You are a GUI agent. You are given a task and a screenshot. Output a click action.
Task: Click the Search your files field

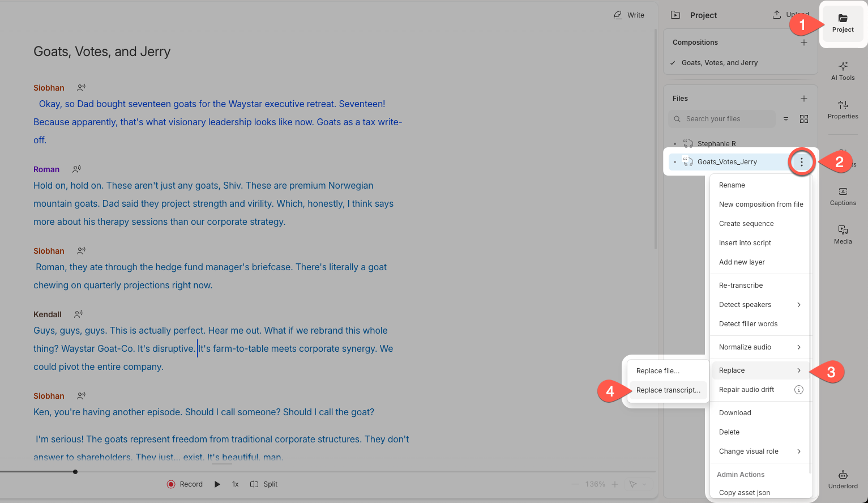(x=722, y=118)
